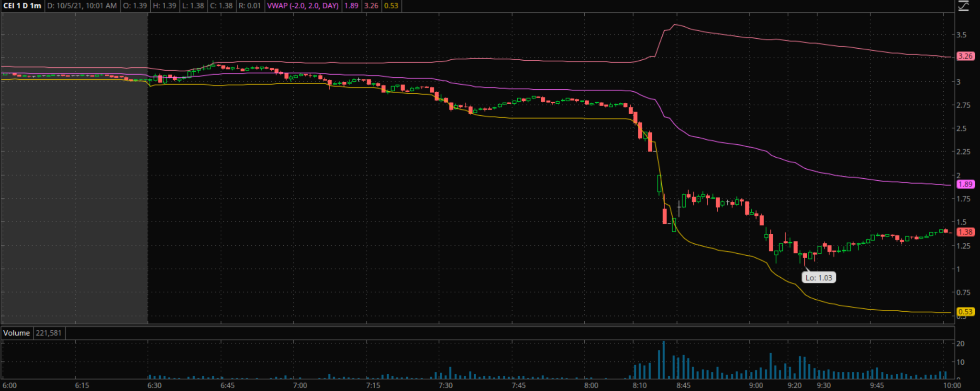Click the yellow 0.53 lower band bubble
This screenshot has width=980, height=391.
coord(965,312)
